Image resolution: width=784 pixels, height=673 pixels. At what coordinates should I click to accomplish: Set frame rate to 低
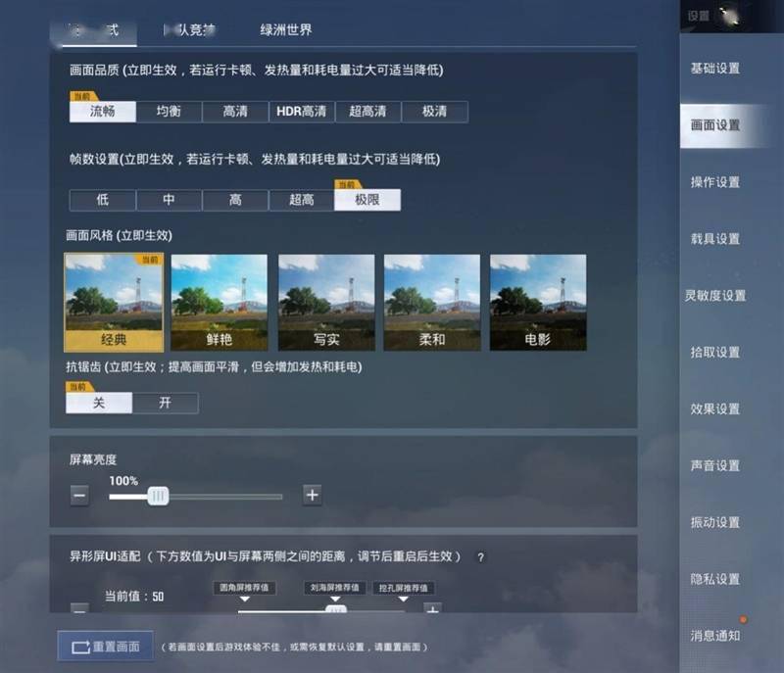tap(102, 200)
